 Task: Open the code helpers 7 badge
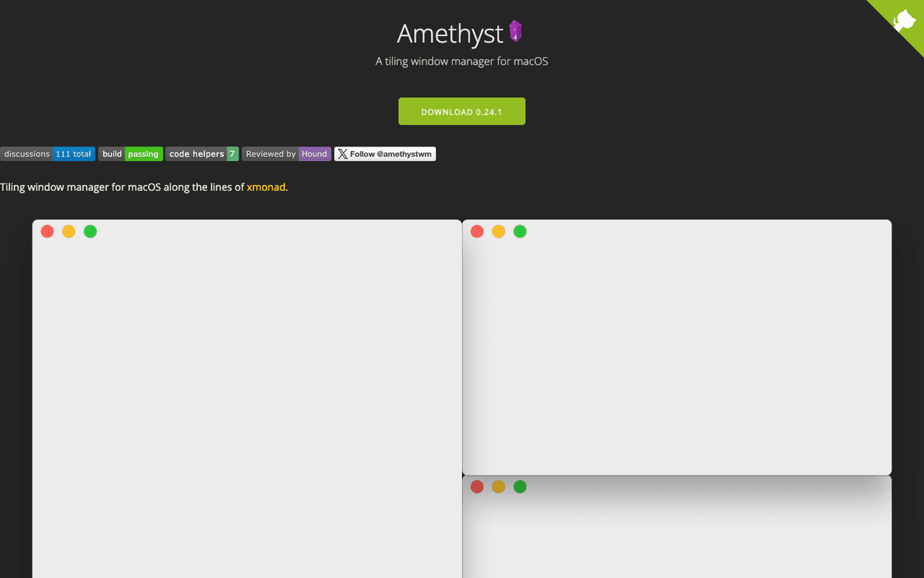(x=202, y=153)
